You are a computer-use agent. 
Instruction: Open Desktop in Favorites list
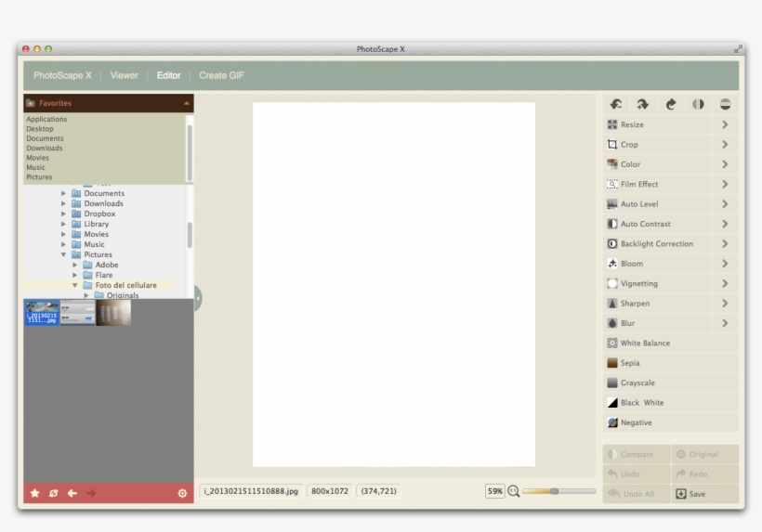click(x=40, y=129)
